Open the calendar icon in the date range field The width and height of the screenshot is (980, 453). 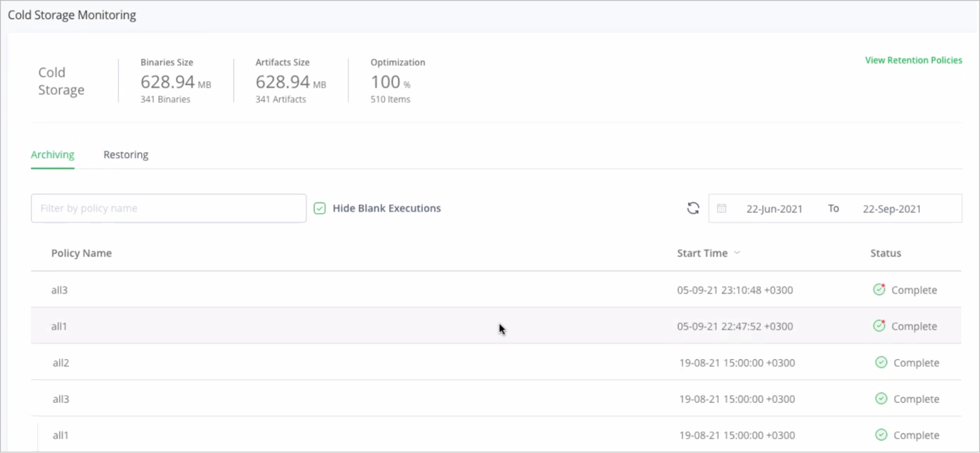[x=721, y=208]
